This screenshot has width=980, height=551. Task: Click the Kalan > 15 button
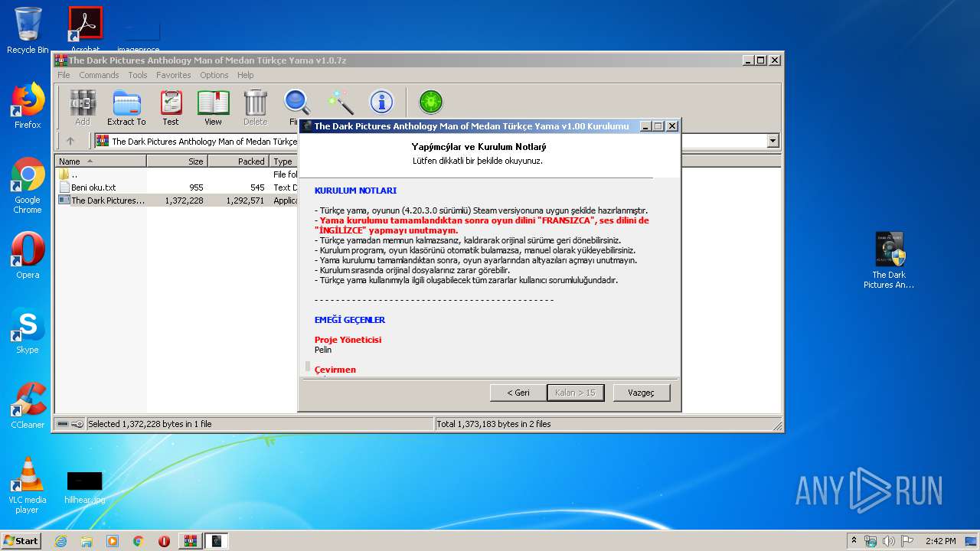[x=576, y=393]
